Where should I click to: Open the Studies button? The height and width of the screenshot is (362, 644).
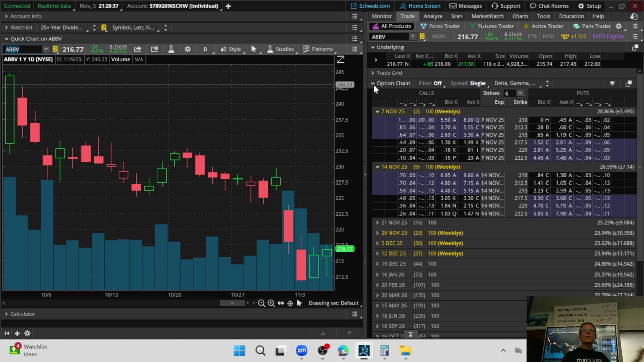280,49
